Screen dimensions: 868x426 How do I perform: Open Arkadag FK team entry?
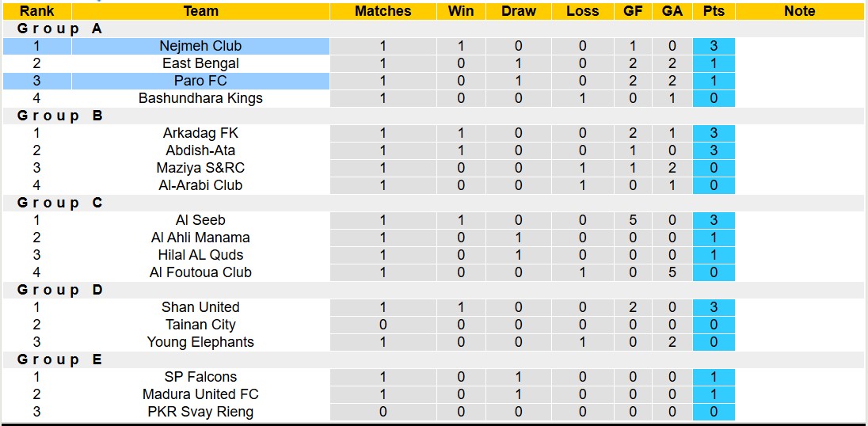pyautogui.click(x=200, y=133)
